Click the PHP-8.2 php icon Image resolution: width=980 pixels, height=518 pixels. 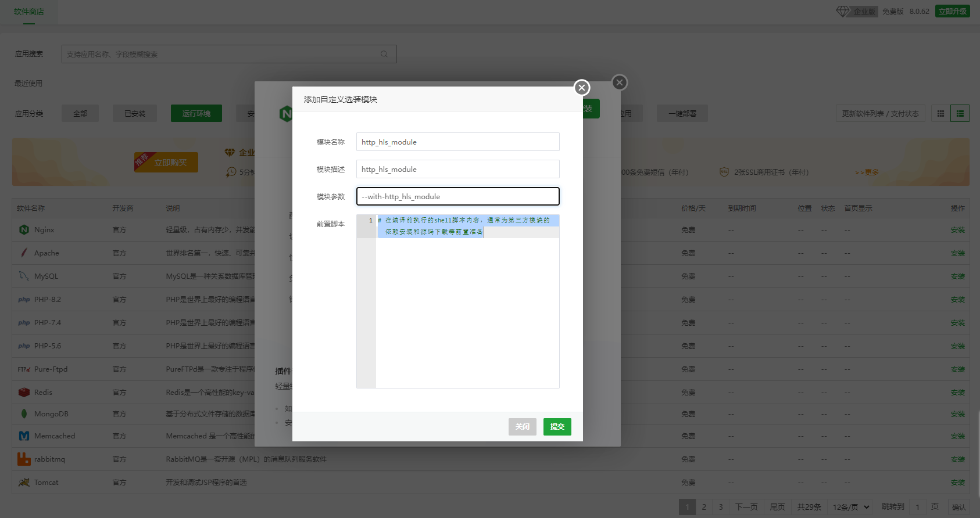24,300
